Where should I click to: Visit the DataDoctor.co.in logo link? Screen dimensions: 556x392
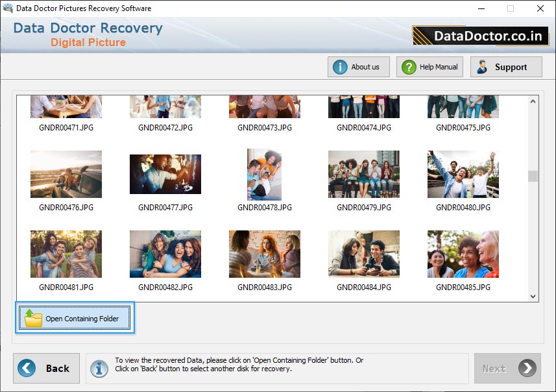tap(479, 36)
